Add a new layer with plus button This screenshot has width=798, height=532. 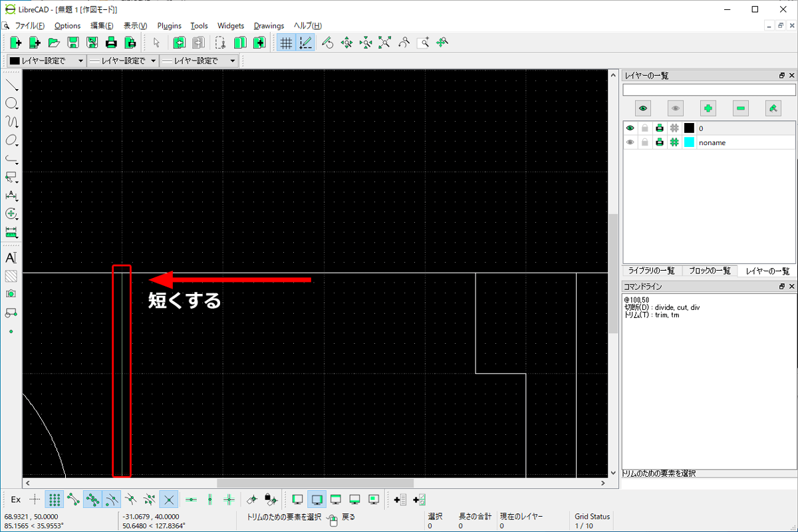708,108
